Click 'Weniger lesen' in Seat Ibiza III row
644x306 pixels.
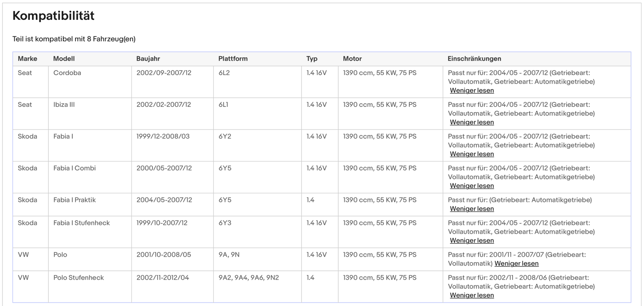[472, 122]
